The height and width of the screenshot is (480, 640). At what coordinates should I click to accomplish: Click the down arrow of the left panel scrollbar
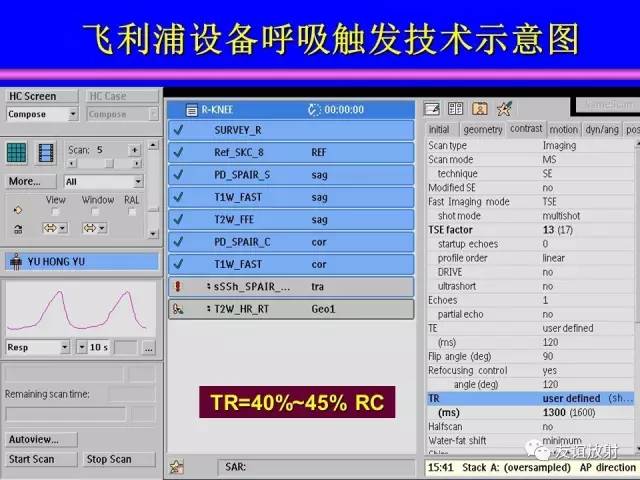[153, 234]
